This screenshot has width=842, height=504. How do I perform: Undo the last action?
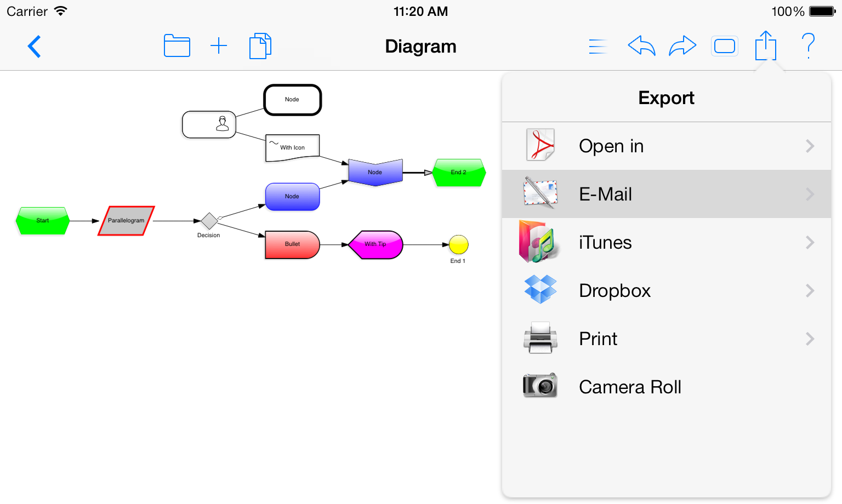[x=641, y=46]
